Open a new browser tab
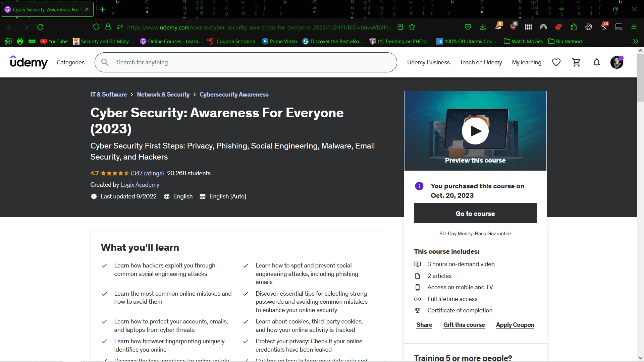The image size is (644, 362). pyautogui.click(x=103, y=9)
